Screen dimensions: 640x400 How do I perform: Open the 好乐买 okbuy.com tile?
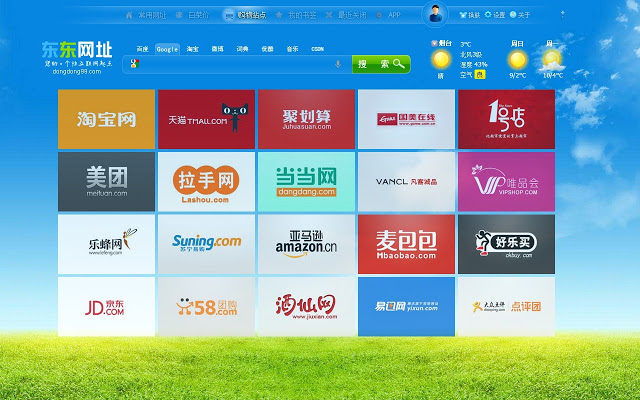tap(507, 244)
